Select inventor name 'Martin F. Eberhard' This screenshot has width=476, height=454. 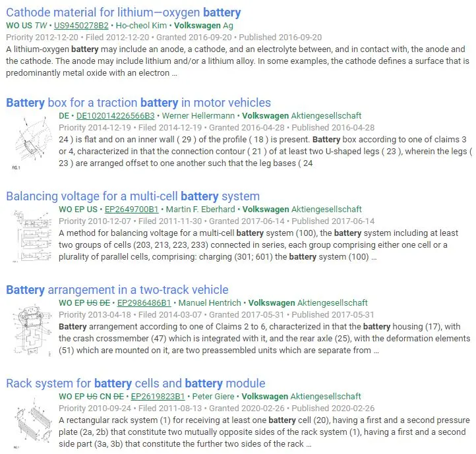click(200, 210)
